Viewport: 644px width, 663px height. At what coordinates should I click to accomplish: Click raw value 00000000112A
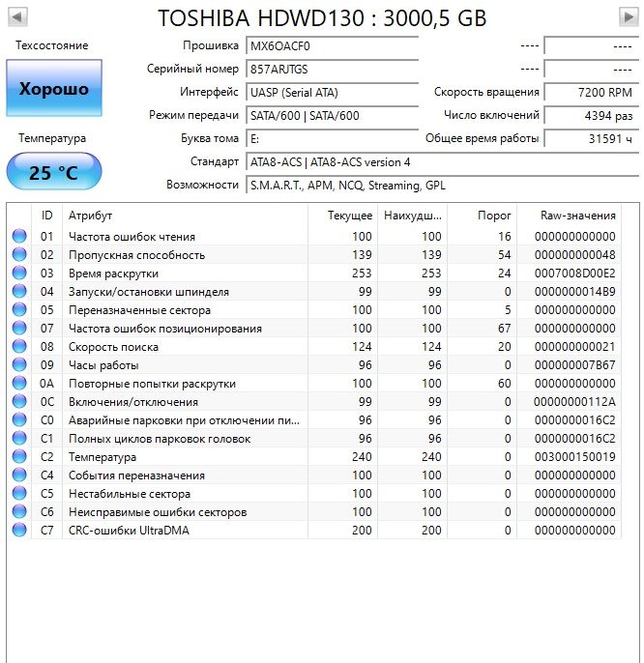574,402
